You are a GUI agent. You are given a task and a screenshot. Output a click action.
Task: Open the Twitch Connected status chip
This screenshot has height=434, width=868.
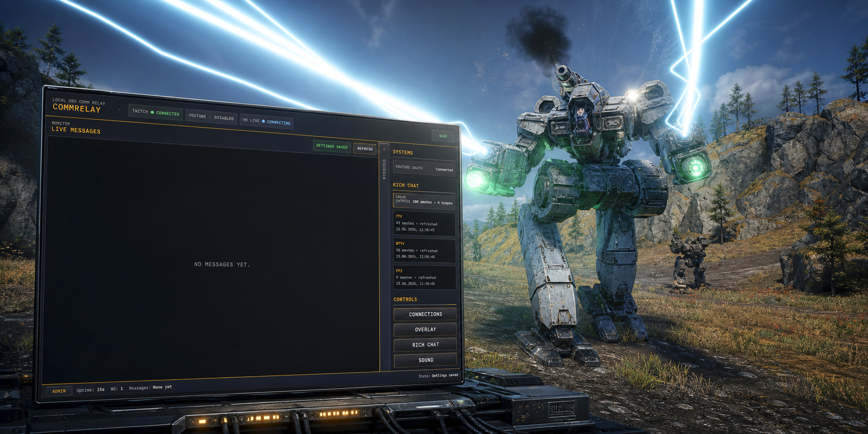pos(156,113)
